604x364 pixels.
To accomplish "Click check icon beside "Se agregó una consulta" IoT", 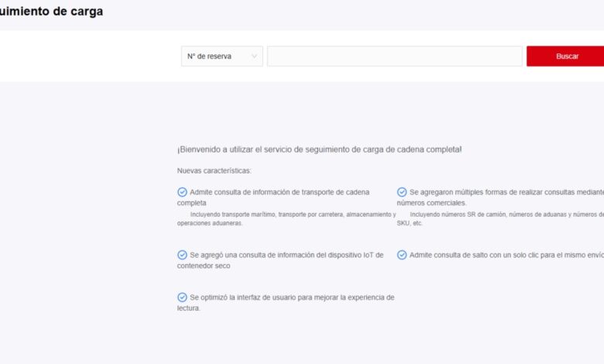I will click(x=182, y=255).
